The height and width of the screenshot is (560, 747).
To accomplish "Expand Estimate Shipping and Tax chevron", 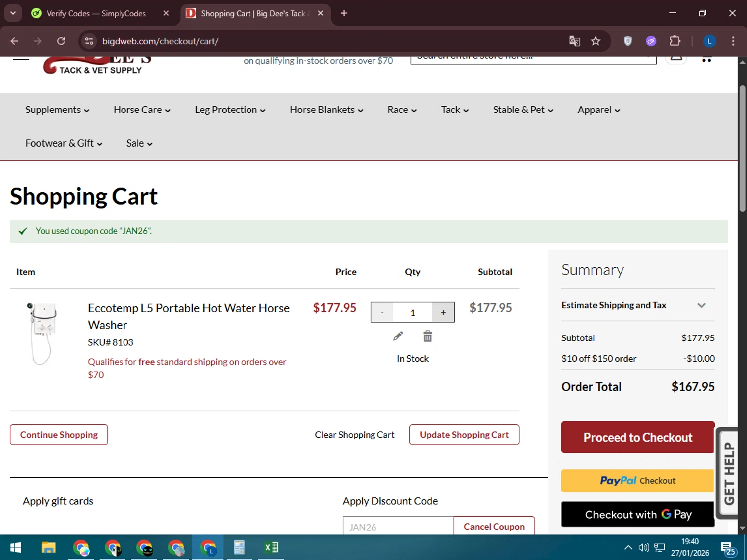I will click(701, 305).
